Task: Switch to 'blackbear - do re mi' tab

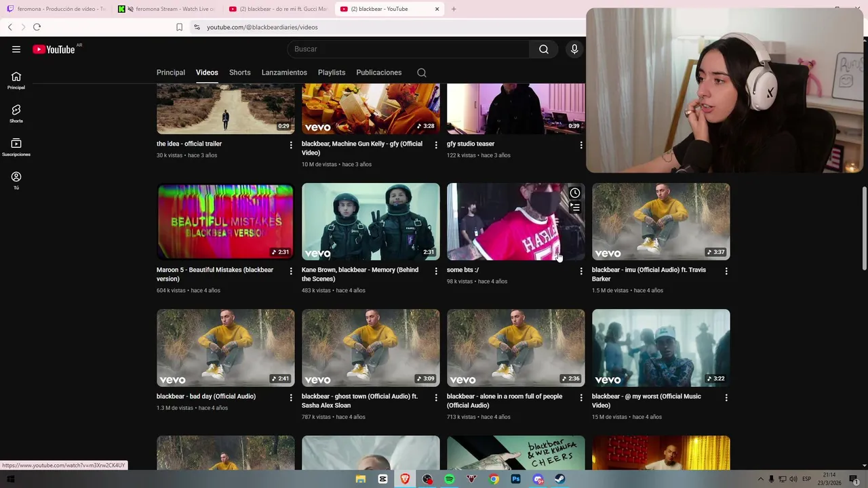Action: pyautogui.click(x=278, y=9)
